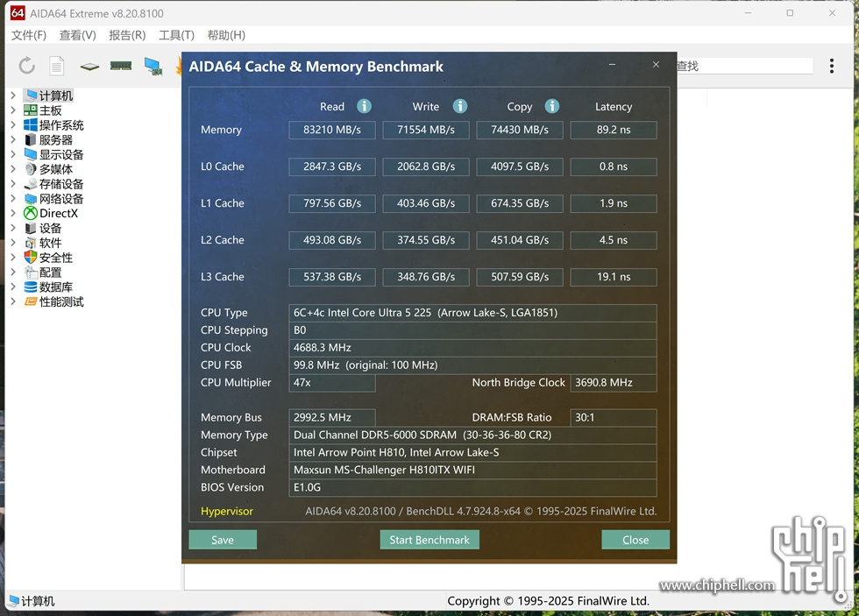Expand the 数据库 tree node
The image size is (859, 616).
pyautogui.click(x=13, y=287)
